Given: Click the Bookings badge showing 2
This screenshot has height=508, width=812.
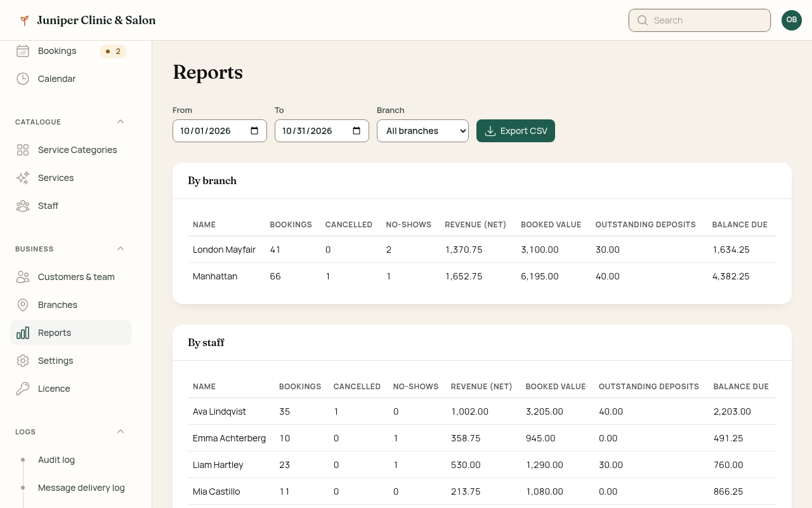Looking at the screenshot, I should pyautogui.click(x=113, y=51).
